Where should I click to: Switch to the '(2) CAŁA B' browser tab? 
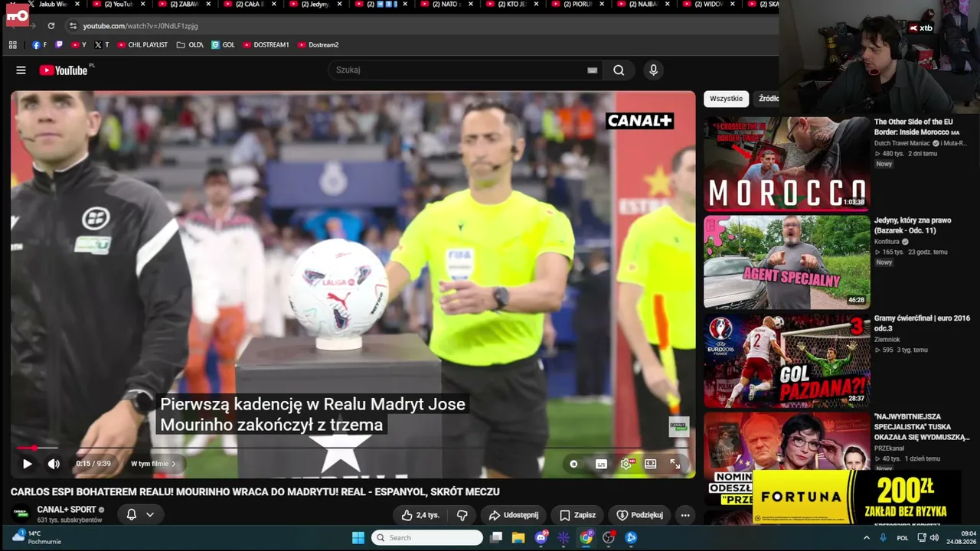pos(249,5)
